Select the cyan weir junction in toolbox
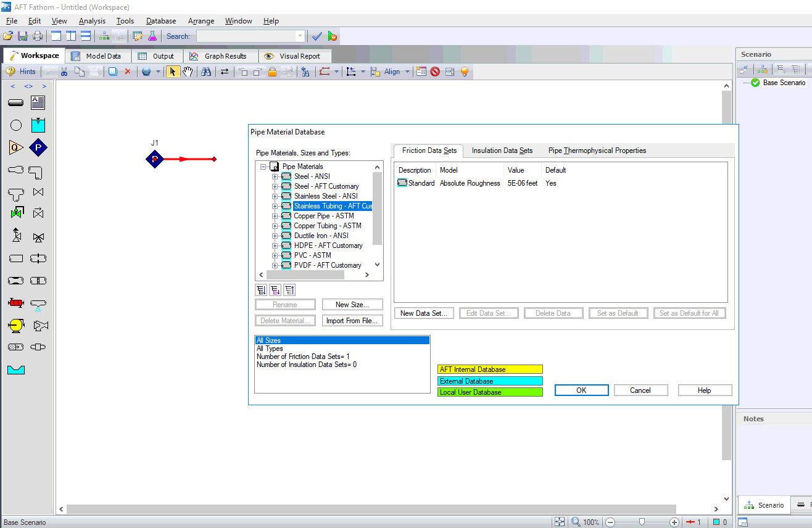Screen dimensions: 812x528 16,369
